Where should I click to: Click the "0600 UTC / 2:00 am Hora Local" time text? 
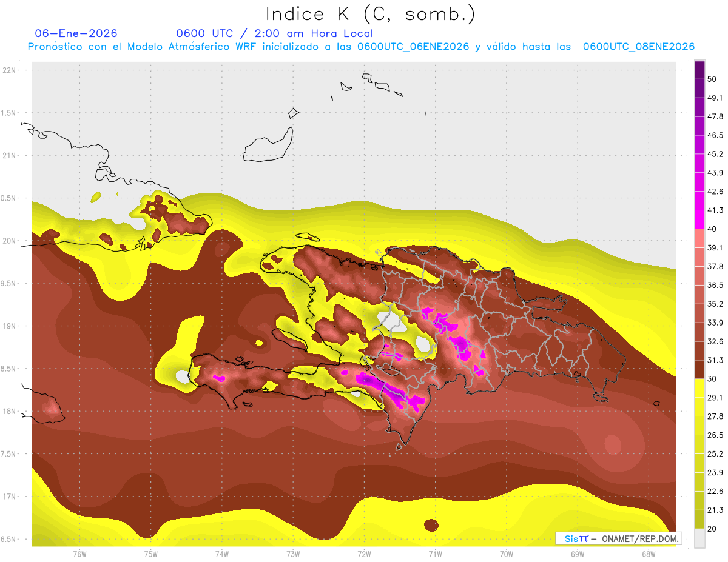click(x=275, y=33)
